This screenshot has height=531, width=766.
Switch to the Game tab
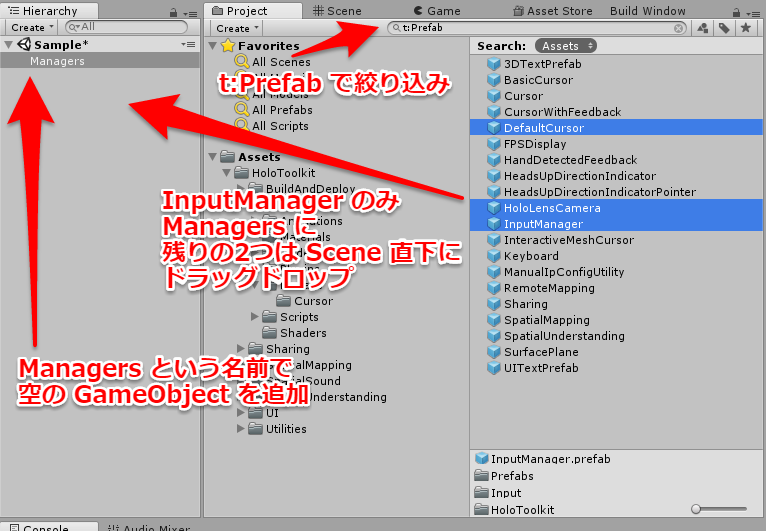coord(437,11)
